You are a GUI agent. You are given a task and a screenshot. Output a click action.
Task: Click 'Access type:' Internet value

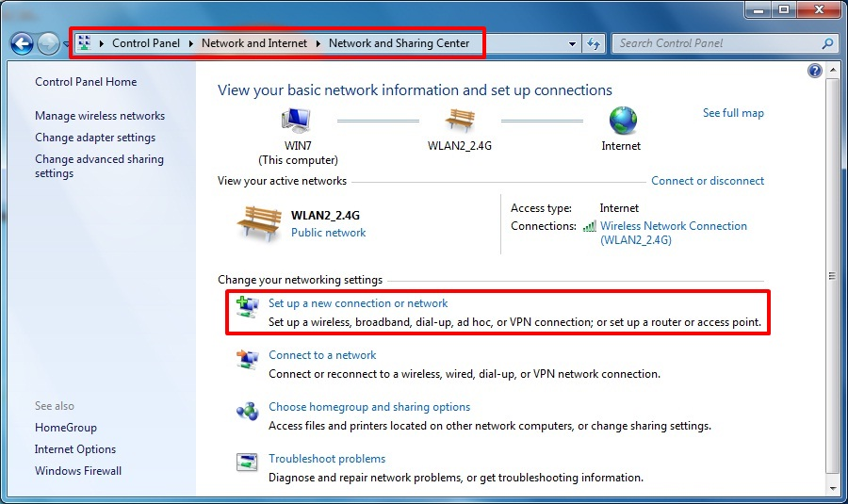[619, 208]
